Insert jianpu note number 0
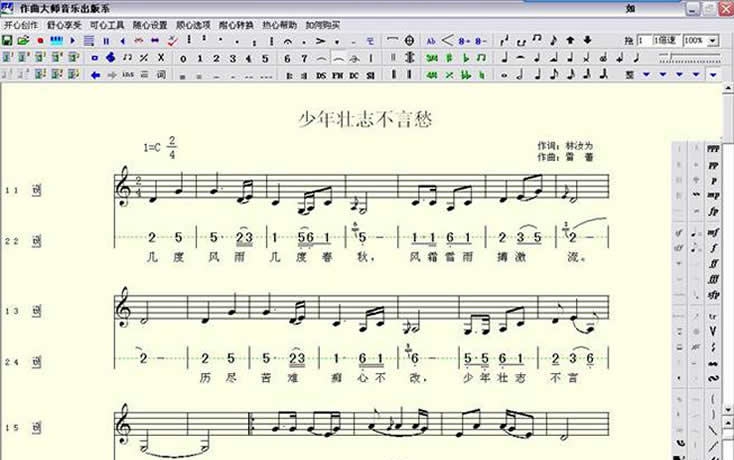The width and height of the screenshot is (734, 460). tap(183, 58)
